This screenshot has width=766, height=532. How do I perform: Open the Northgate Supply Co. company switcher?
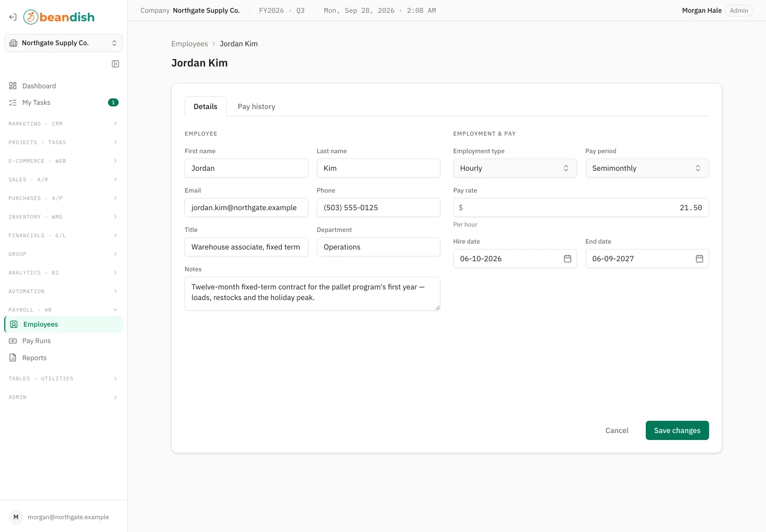tap(63, 43)
